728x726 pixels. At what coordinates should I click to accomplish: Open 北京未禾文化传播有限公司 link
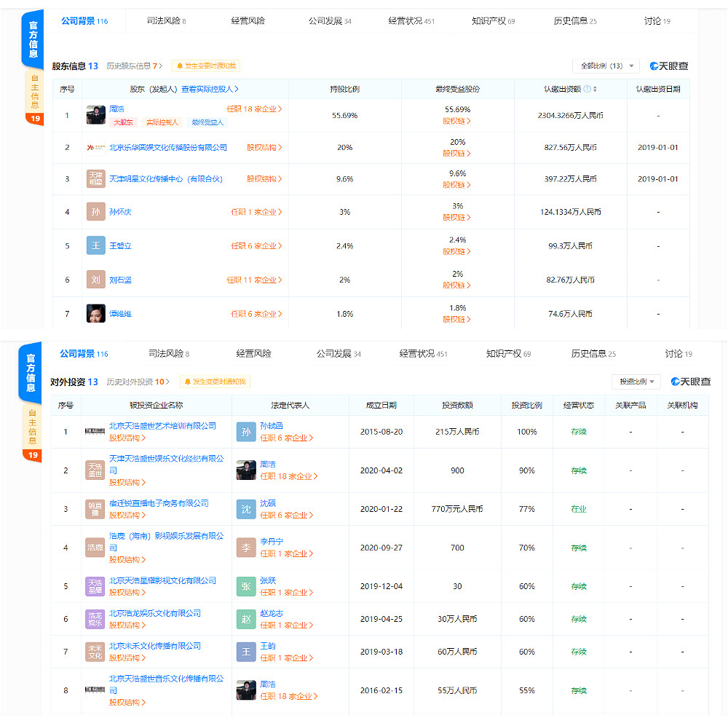(x=155, y=646)
